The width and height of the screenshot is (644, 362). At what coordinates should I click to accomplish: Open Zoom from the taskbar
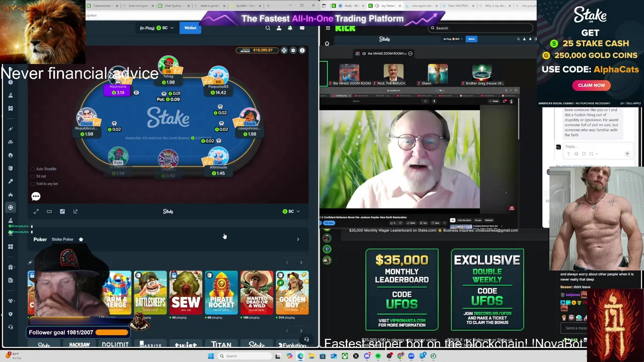pyautogui.click(x=412, y=356)
